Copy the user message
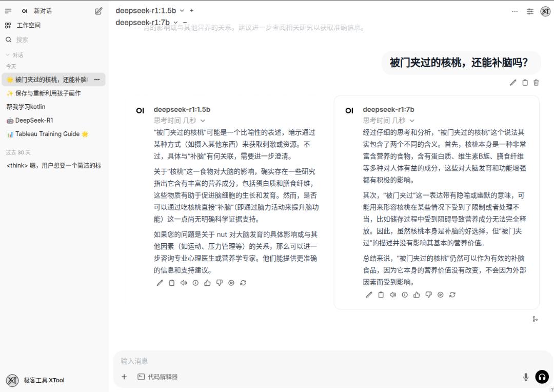This screenshot has width=554, height=392. [x=525, y=83]
